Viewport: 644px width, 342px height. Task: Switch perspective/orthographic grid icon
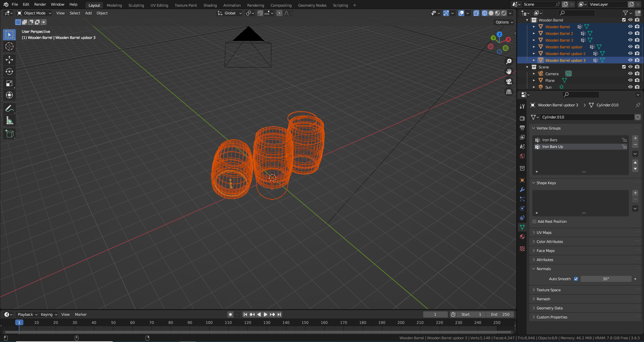click(x=509, y=92)
